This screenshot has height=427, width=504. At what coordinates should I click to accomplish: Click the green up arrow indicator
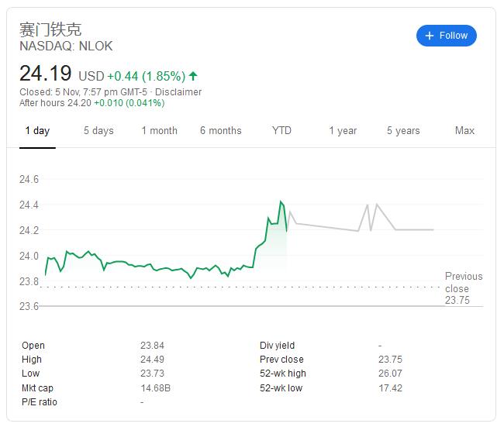coord(193,76)
